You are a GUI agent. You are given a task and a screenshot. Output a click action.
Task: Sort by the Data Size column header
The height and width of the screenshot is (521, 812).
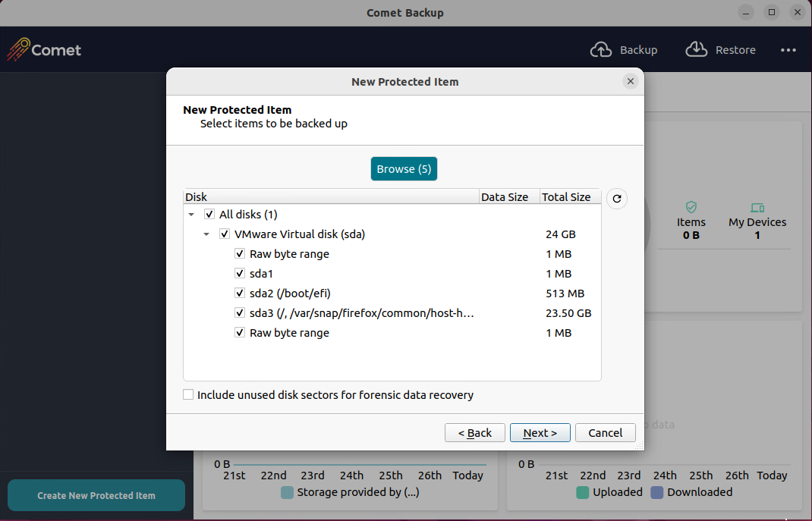coord(505,197)
